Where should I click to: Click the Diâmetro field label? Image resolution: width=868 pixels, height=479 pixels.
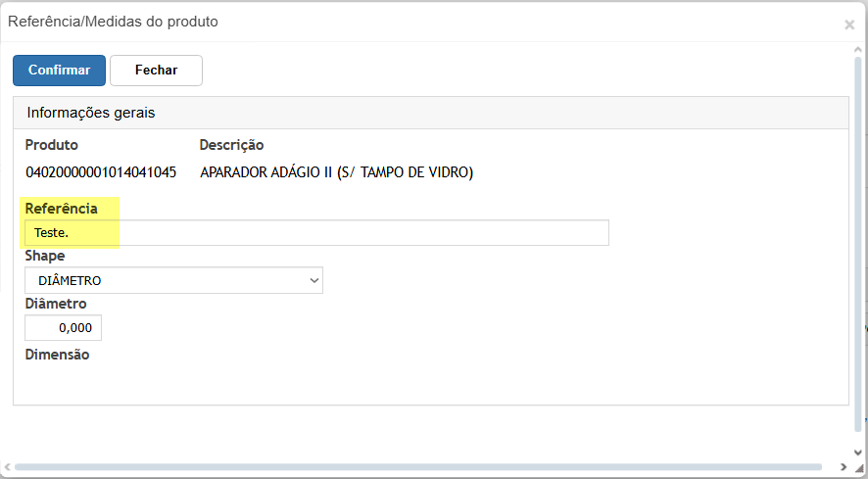pyautogui.click(x=56, y=304)
